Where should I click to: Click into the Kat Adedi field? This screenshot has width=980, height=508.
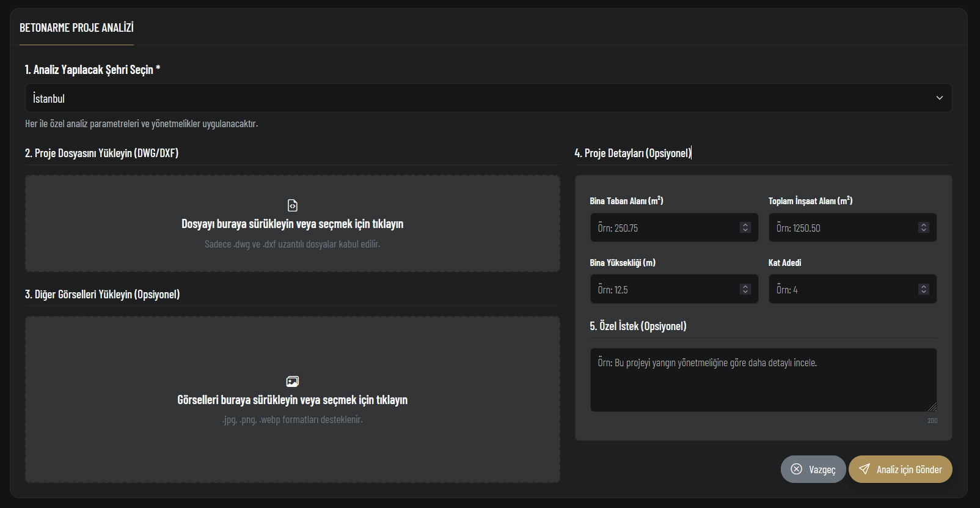pyautogui.click(x=843, y=289)
